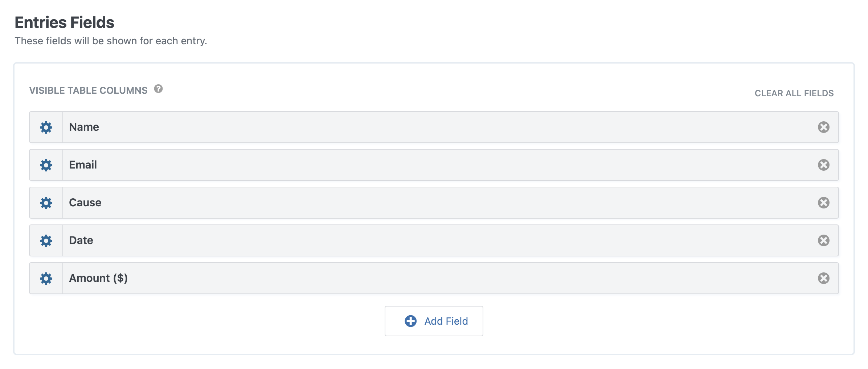Click the blue plus icon in Add Field

point(410,321)
